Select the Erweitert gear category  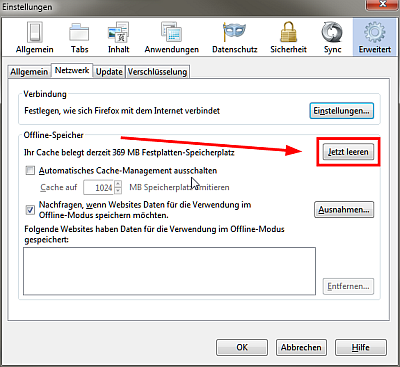click(375, 37)
